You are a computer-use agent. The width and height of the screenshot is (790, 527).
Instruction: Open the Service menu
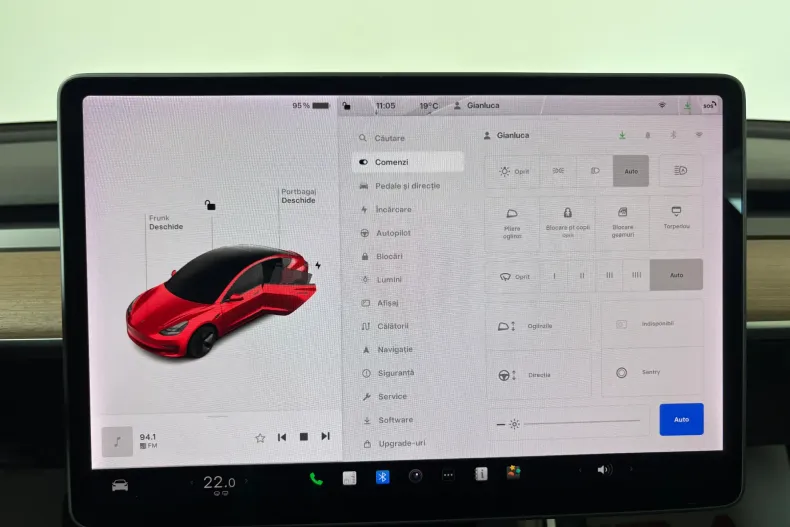point(385,397)
